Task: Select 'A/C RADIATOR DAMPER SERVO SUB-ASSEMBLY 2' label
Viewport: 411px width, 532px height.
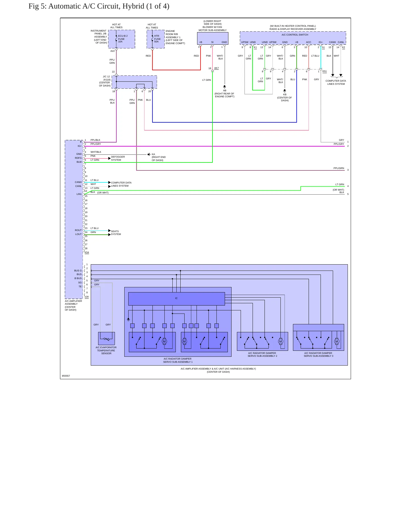Action: pyautogui.click(x=262, y=354)
